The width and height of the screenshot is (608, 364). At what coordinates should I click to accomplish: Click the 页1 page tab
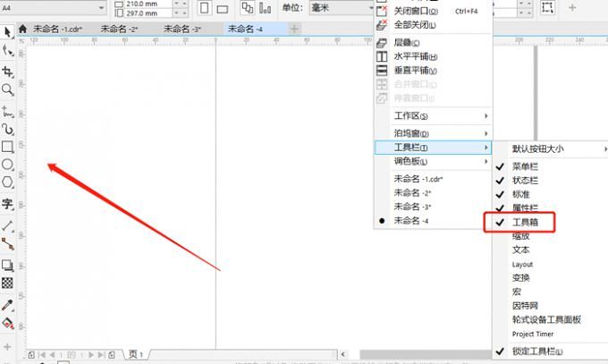click(136, 354)
